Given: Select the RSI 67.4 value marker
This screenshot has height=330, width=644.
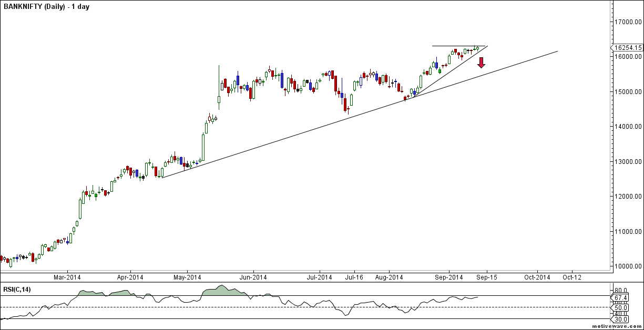Looking at the screenshot, I should tap(621, 297).
